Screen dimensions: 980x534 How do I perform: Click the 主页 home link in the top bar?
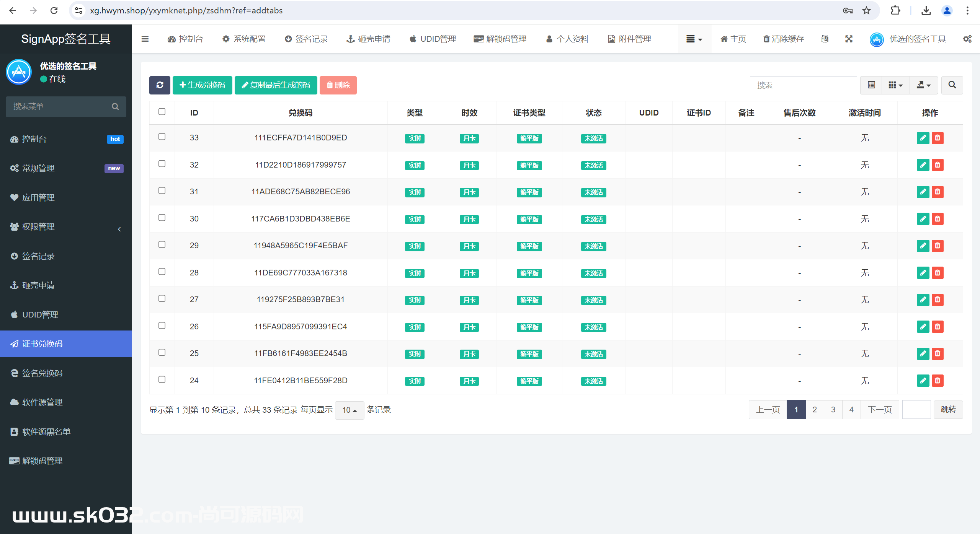coord(733,39)
